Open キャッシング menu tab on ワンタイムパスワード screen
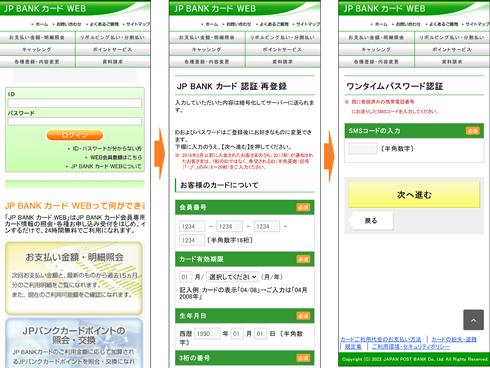Viewport: 490px width, 368px height. pos(376,49)
